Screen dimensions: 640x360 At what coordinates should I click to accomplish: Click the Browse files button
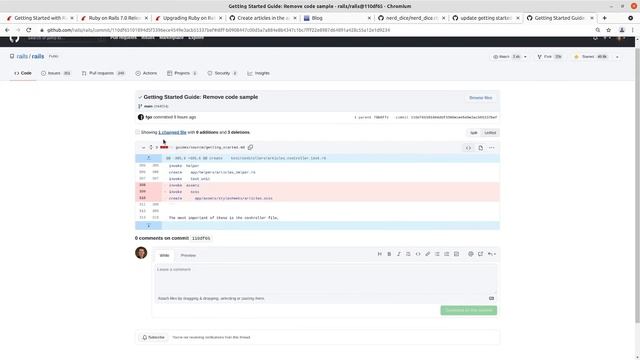tap(480, 98)
